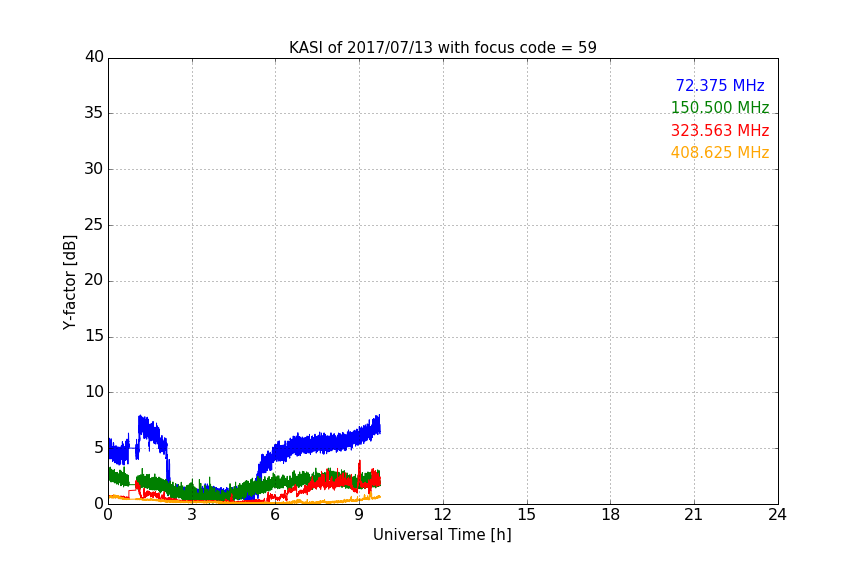The height and width of the screenshot is (576, 864).
Task: Click y-axis tick value 20
Action: [94, 280]
